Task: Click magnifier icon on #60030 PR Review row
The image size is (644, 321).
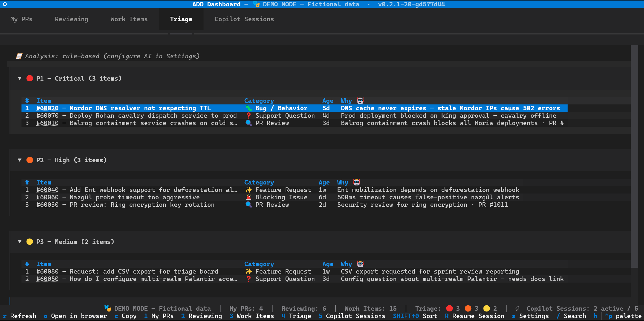Action: (249, 205)
